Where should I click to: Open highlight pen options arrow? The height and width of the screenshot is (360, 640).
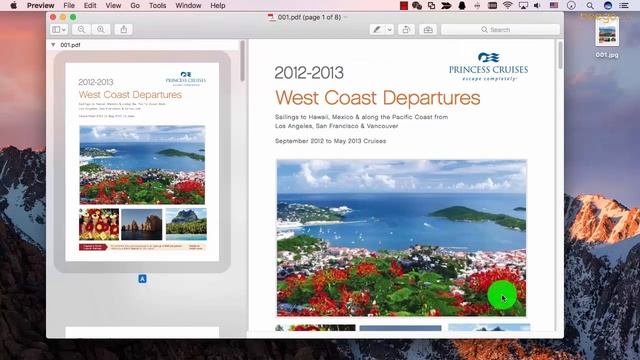(390, 29)
